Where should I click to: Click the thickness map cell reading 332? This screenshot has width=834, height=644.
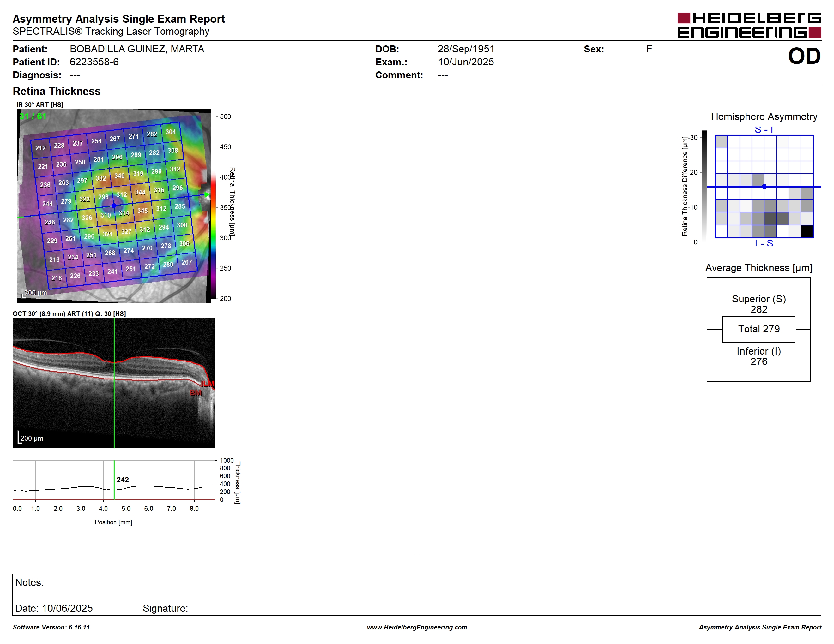[101, 178]
